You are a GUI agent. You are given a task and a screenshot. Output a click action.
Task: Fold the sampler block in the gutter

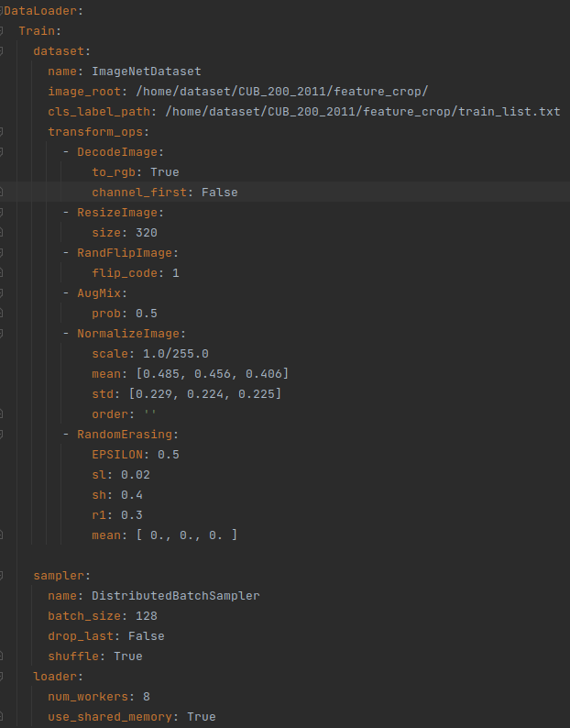tap(2, 576)
